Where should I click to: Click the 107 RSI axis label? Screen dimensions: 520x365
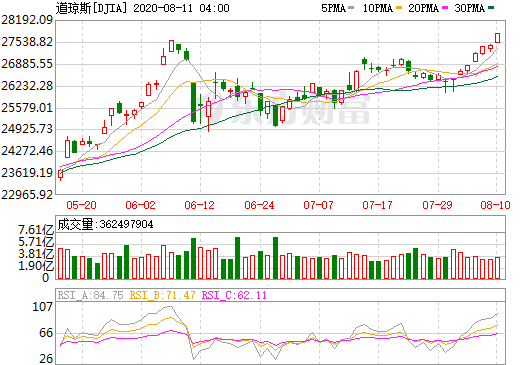(42, 307)
